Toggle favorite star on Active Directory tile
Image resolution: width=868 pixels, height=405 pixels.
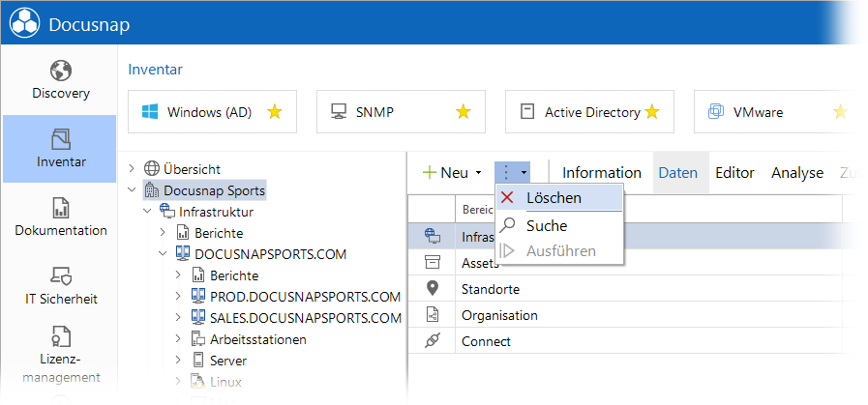click(652, 112)
